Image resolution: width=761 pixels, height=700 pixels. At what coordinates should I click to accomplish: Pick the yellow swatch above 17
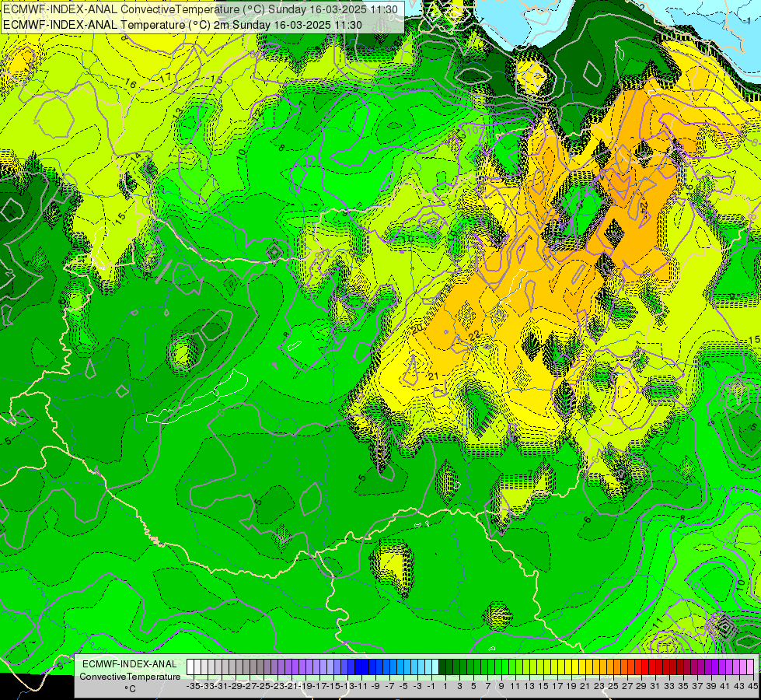point(555,667)
